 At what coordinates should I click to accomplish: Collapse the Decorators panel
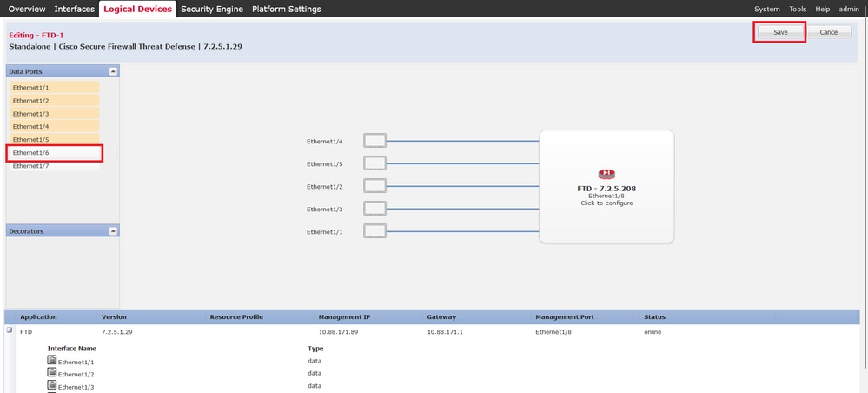point(113,231)
